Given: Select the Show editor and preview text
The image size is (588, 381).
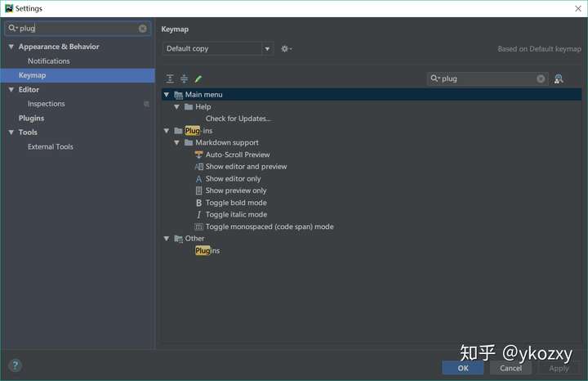Looking at the screenshot, I should 246,167.
